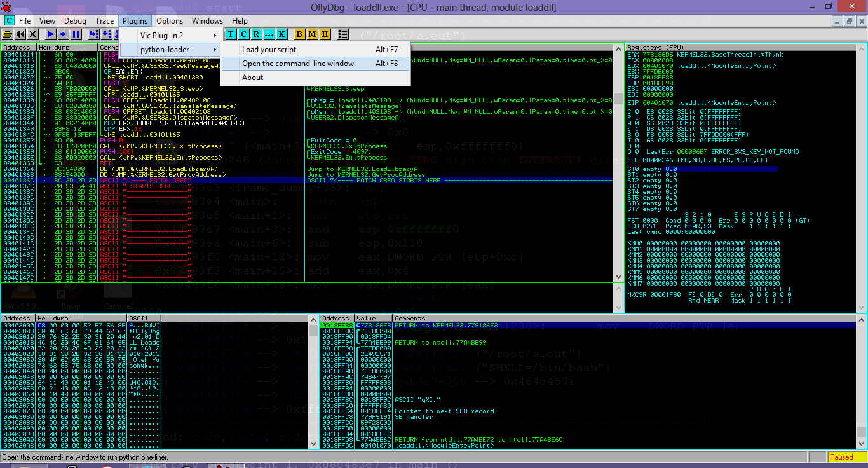The height and width of the screenshot is (468, 868).
Task: Click the Close program X toolbar icon
Action: tap(33, 34)
